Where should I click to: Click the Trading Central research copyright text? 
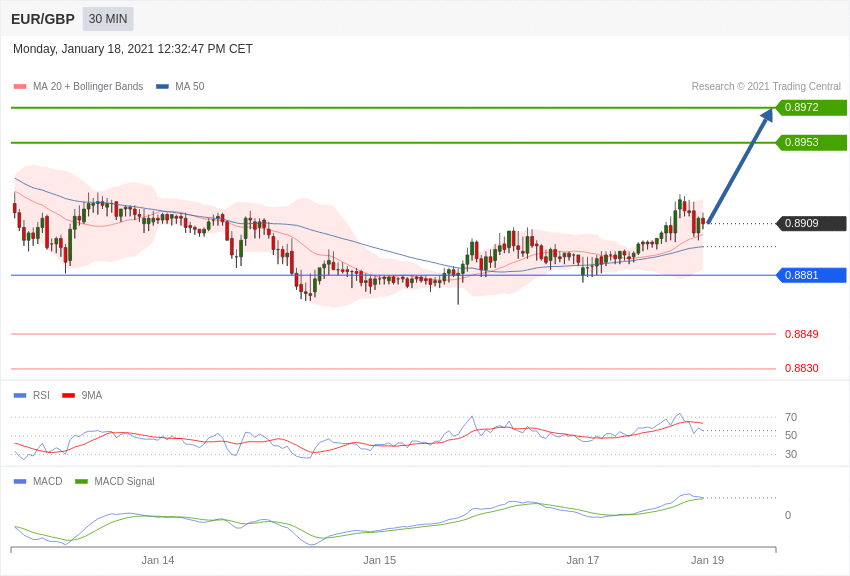coord(766,87)
